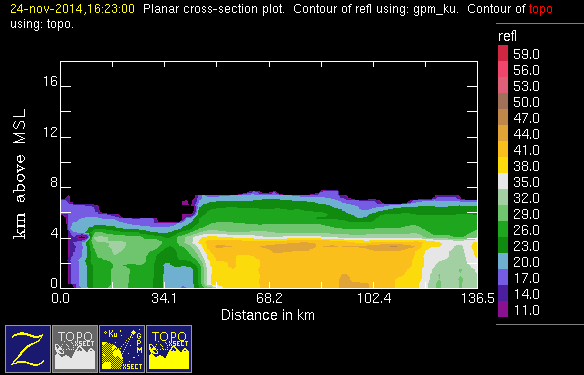Click the 68.2 tick on distance axis
The image size is (584, 375).
point(269,298)
